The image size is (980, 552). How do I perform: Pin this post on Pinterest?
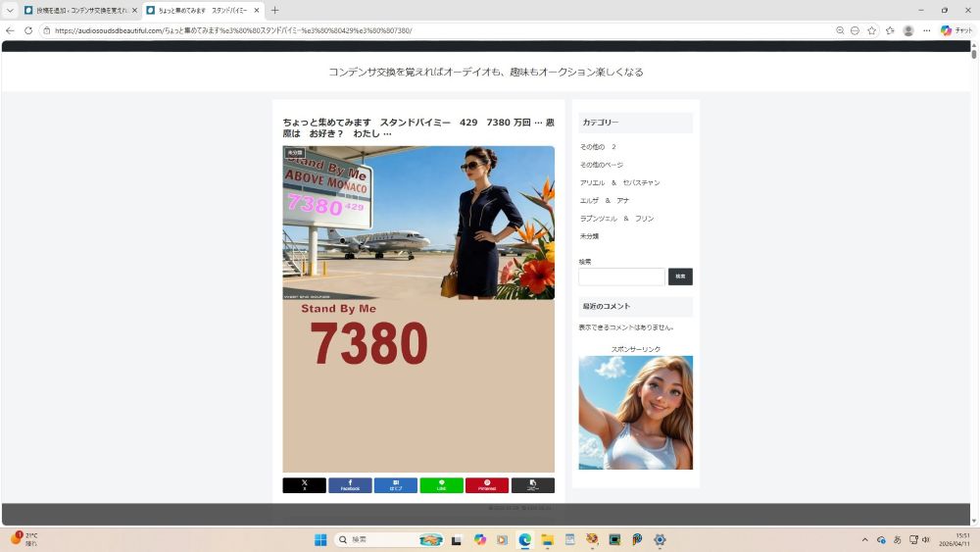486,485
